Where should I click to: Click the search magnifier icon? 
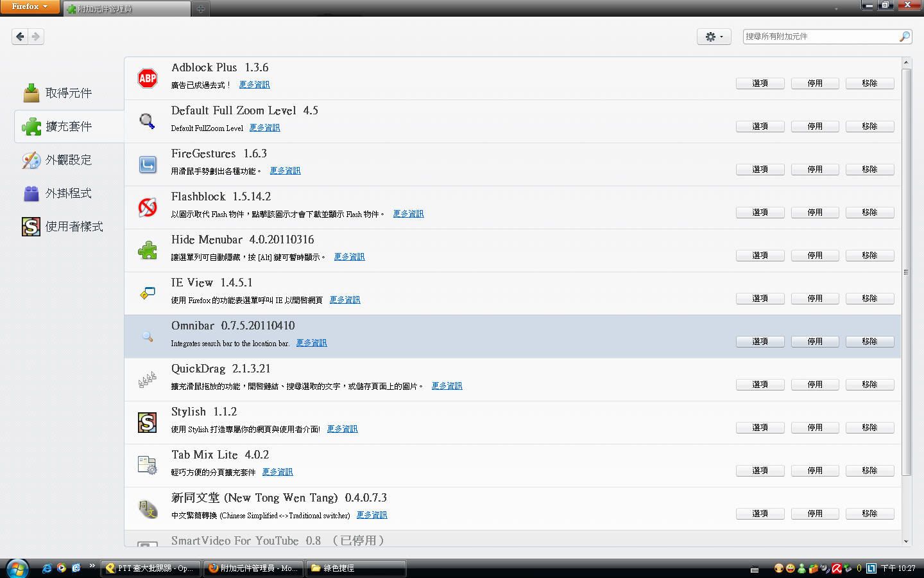pyautogui.click(x=904, y=37)
